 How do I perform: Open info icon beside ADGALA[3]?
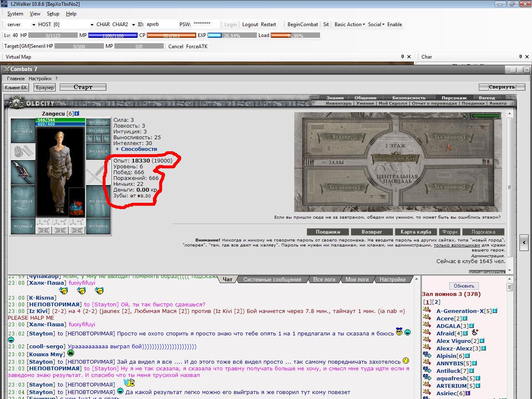point(471,326)
